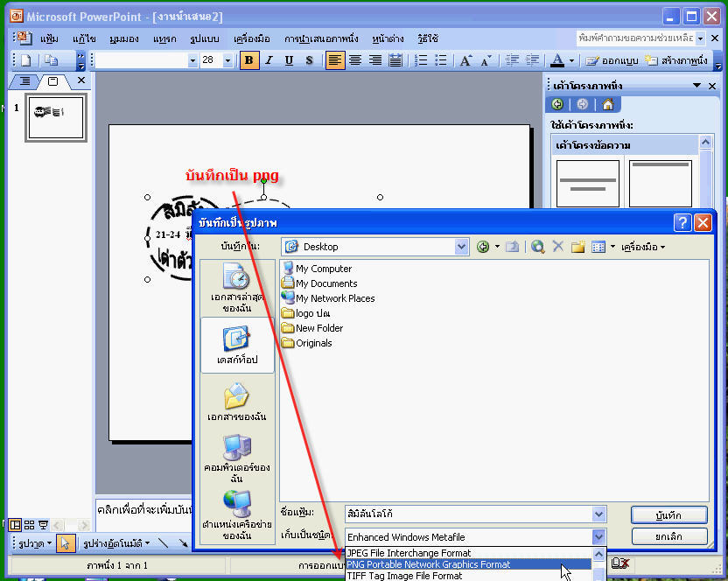
Task: Switch to the Outline tab in left pane
Action: [x=25, y=81]
